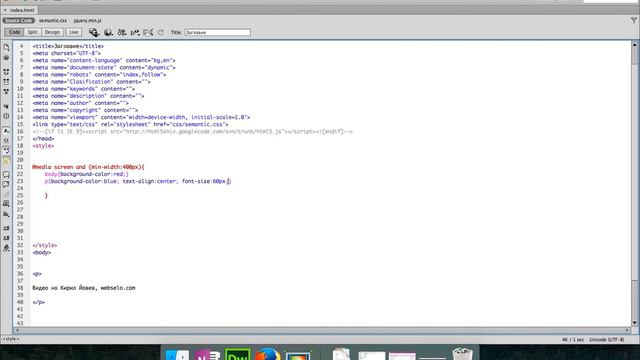This screenshot has width=640, height=360.
Task: Click the closing </style> tag line
Action: (x=44, y=245)
